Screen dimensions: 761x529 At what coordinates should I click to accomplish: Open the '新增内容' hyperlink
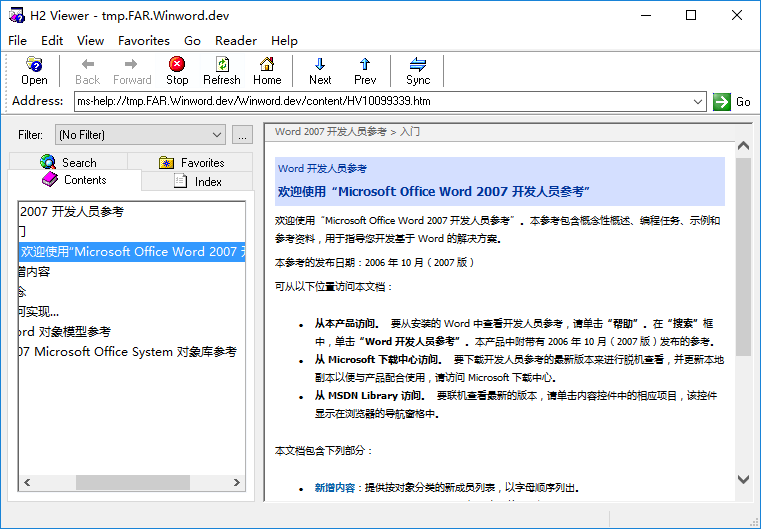pos(335,487)
